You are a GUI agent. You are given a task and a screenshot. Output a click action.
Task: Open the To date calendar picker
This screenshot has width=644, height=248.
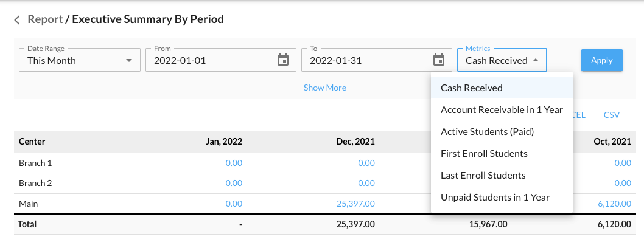coord(439,60)
